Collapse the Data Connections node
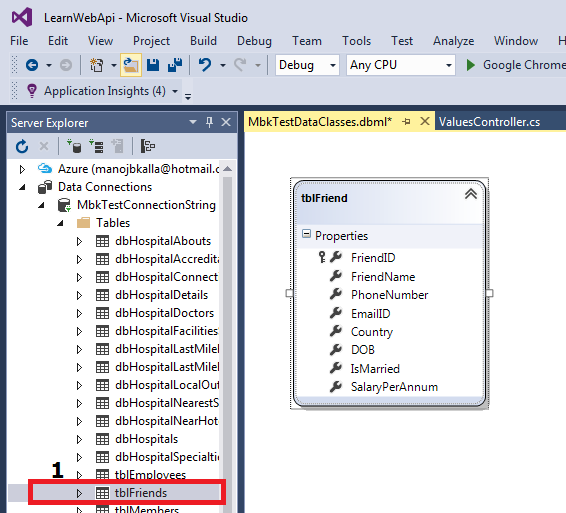 22,187
